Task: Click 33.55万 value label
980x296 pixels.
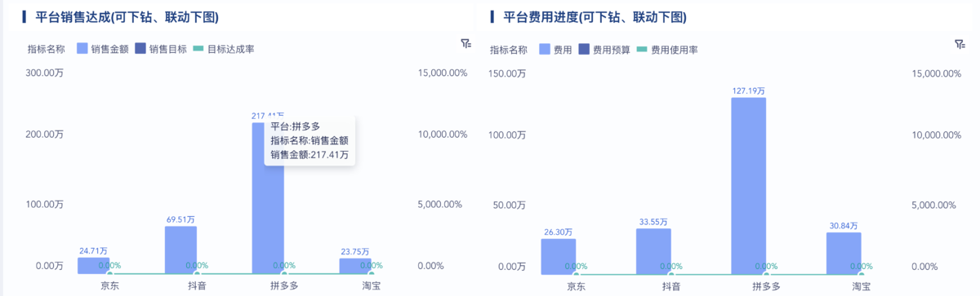Action: 654,222
